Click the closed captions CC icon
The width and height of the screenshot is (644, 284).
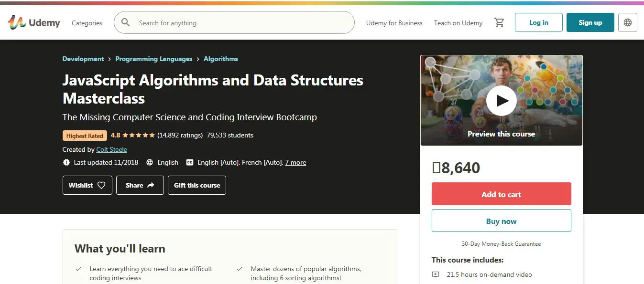pyautogui.click(x=190, y=162)
